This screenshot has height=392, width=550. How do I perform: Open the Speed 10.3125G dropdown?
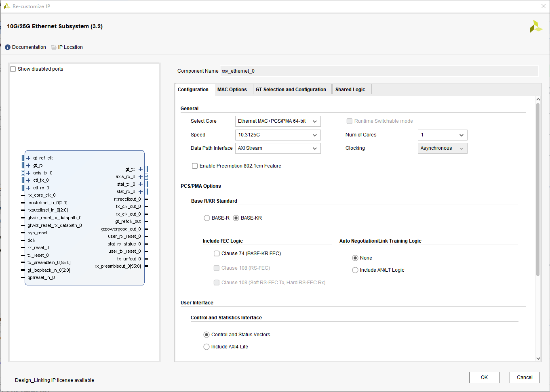278,135
